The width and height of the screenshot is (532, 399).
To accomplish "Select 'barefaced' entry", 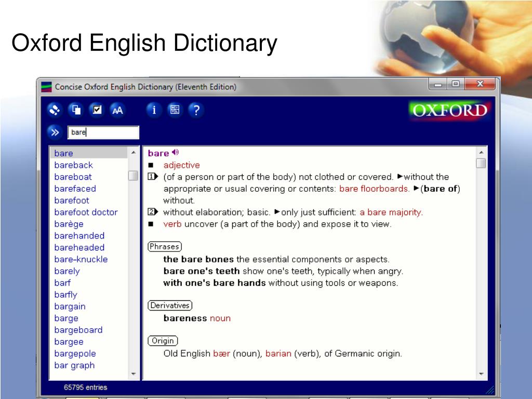I will pyautogui.click(x=75, y=189).
